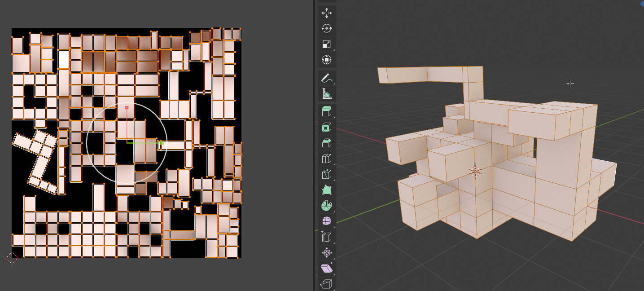Click the 3D cursor on the mesh in the viewport
This screenshot has width=644, height=291.
coord(475,171)
